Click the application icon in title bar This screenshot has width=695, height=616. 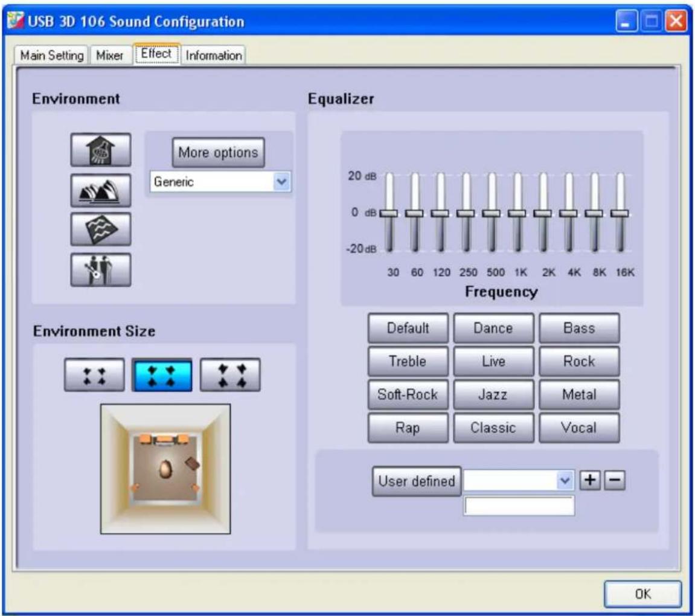16,21
